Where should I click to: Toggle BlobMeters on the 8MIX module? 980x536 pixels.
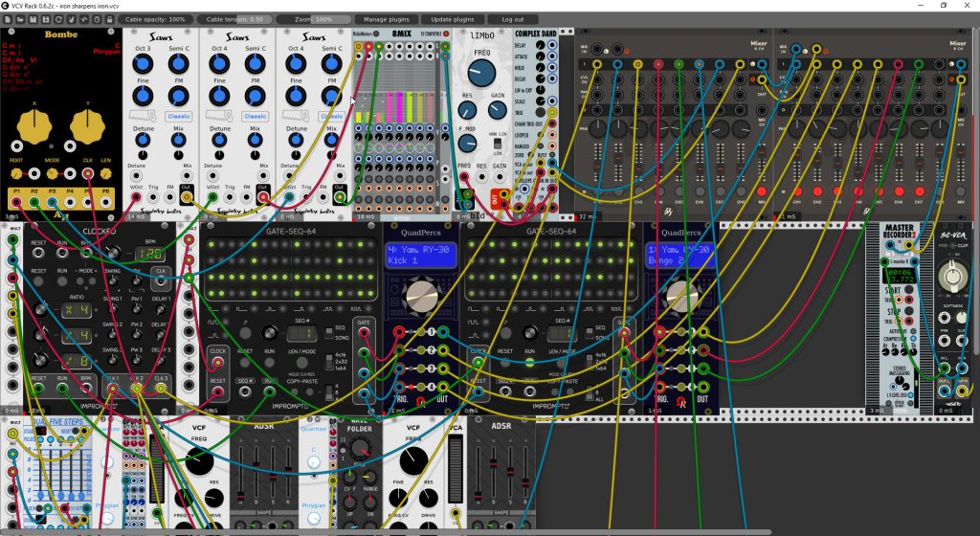[376, 33]
